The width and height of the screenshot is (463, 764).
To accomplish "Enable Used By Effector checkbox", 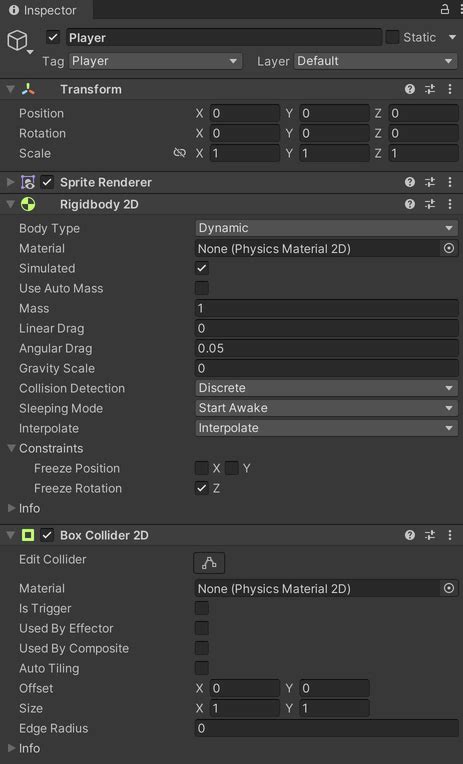I will (201, 628).
